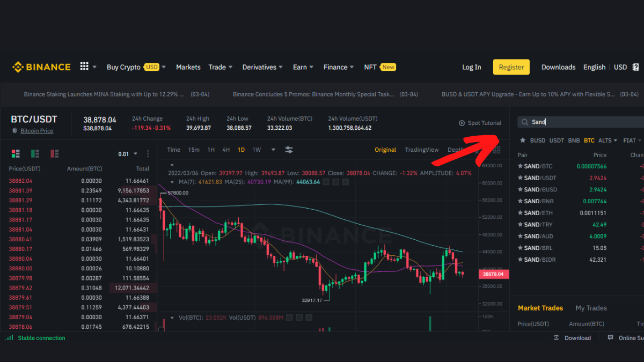Show order book sell orders only
This screenshot has height=362, width=644.
click(54, 153)
